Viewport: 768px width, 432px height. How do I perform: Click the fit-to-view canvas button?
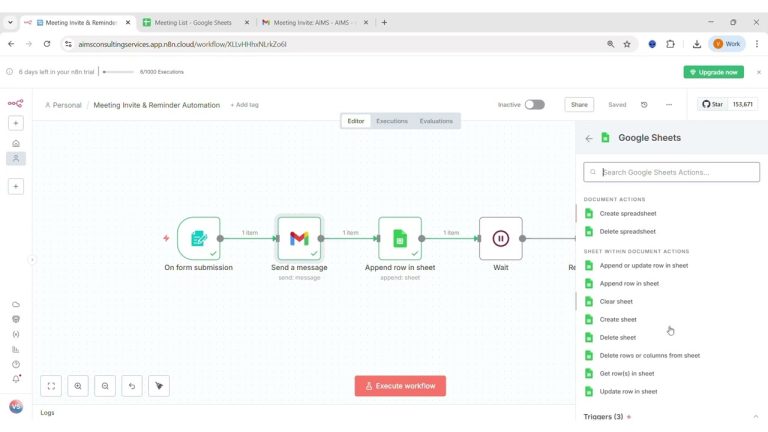[51, 386]
